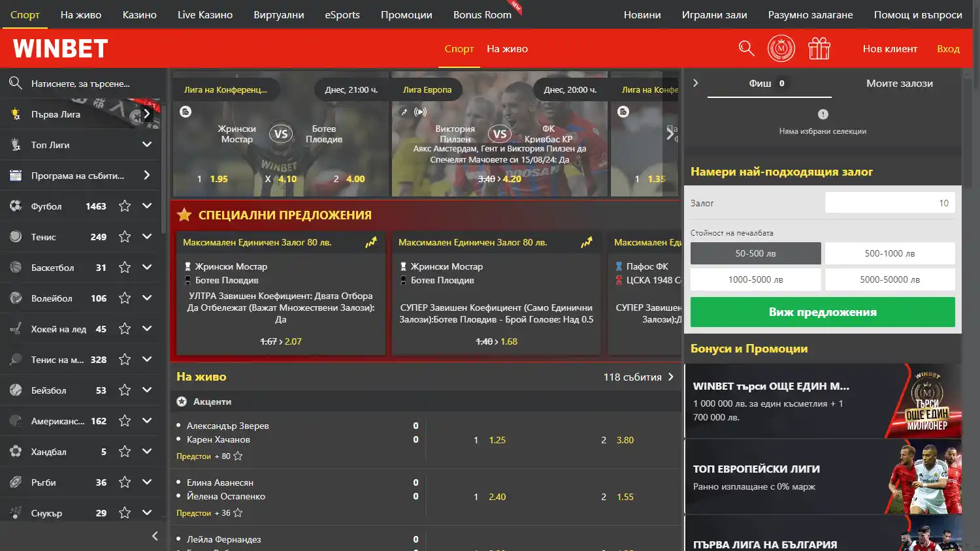The height and width of the screenshot is (551, 980).
Task: Open the Казино top menu item
Action: point(140,14)
